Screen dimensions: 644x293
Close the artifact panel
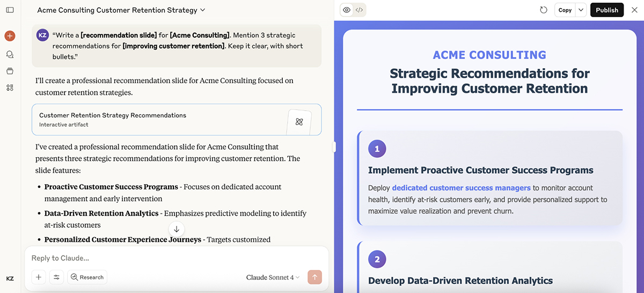(x=634, y=10)
